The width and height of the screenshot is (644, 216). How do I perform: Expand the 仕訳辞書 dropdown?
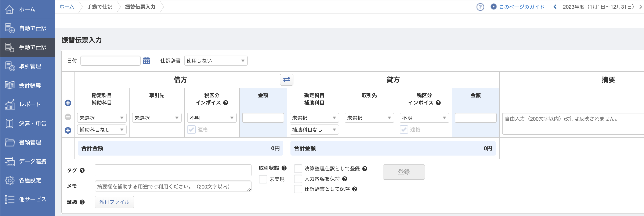click(216, 61)
